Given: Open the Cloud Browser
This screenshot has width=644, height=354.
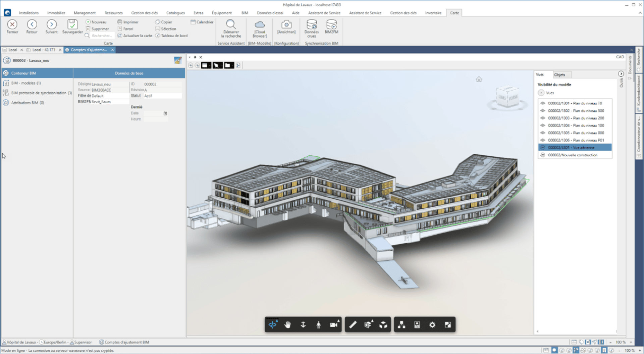Looking at the screenshot, I should (x=260, y=29).
